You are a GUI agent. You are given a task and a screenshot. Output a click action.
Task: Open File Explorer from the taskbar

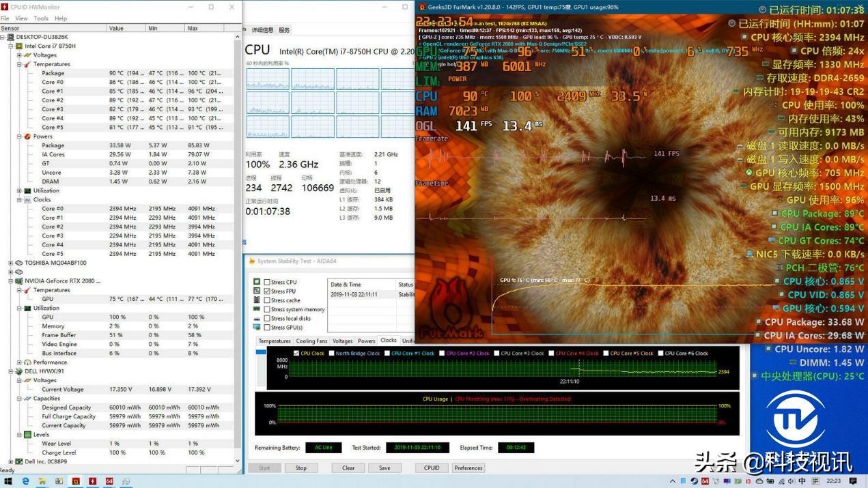point(42,481)
